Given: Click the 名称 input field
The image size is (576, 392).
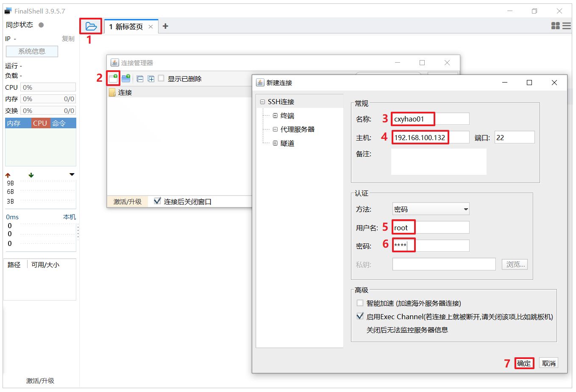Looking at the screenshot, I should (x=431, y=119).
